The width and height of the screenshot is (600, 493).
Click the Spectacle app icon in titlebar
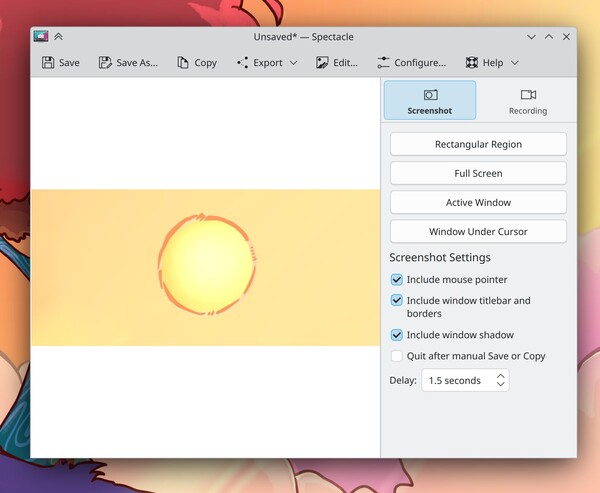tap(41, 36)
